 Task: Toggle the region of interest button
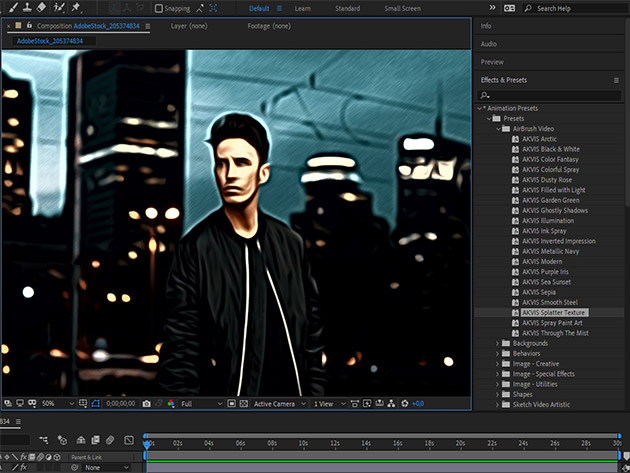pyautogui.click(x=231, y=403)
